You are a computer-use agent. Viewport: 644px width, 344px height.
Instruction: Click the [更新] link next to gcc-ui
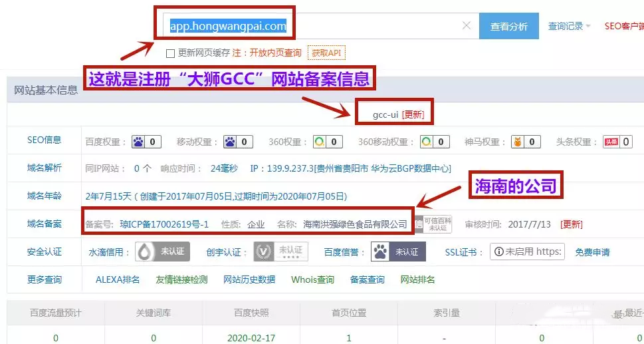413,114
